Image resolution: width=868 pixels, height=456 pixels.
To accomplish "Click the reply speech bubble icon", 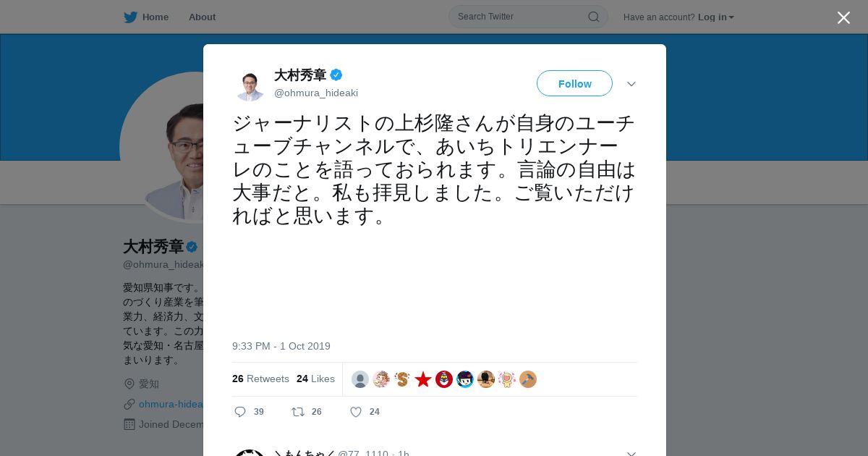I will [240, 412].
